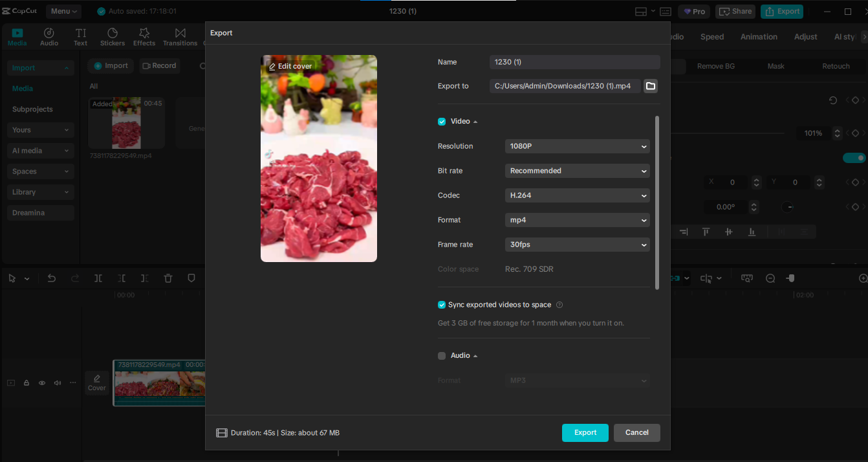Click the align bottom icon in the properties panel

coord(752,232)
